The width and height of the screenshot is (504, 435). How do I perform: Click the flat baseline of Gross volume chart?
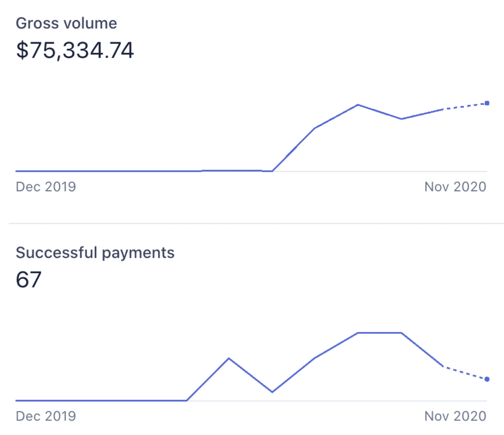tap(109, 171)
